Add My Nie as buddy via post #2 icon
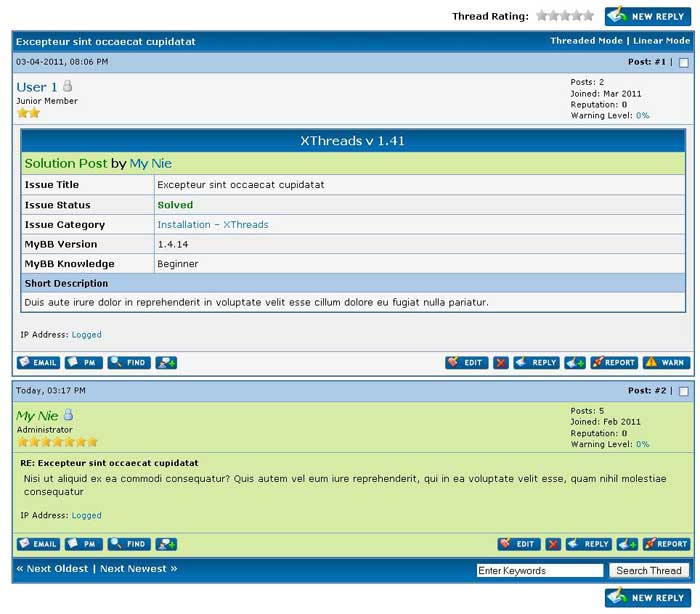This screenshot has width=700, height=614. pyautogui.click(x=167, y=544)
